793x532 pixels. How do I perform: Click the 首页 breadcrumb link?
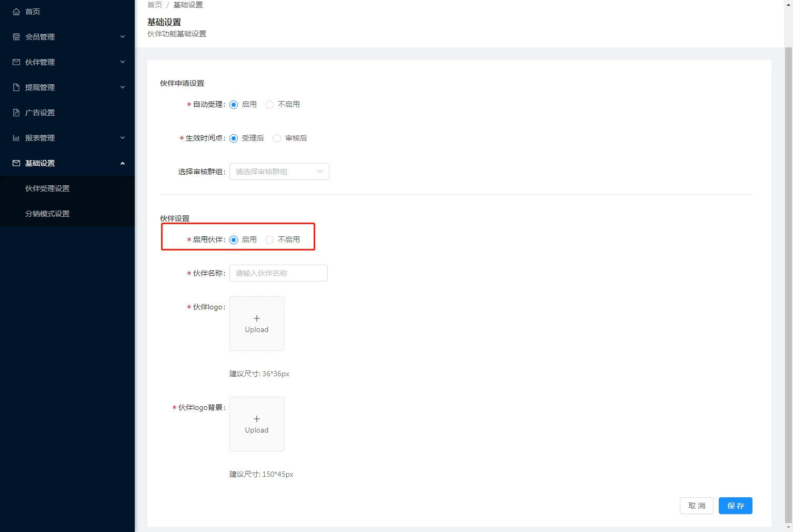155,5
